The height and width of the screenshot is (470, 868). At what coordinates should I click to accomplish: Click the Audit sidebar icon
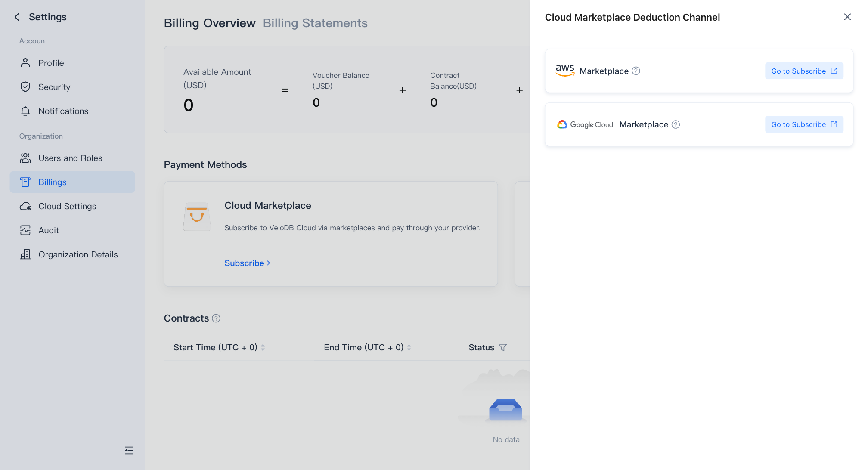click(25, 230)
